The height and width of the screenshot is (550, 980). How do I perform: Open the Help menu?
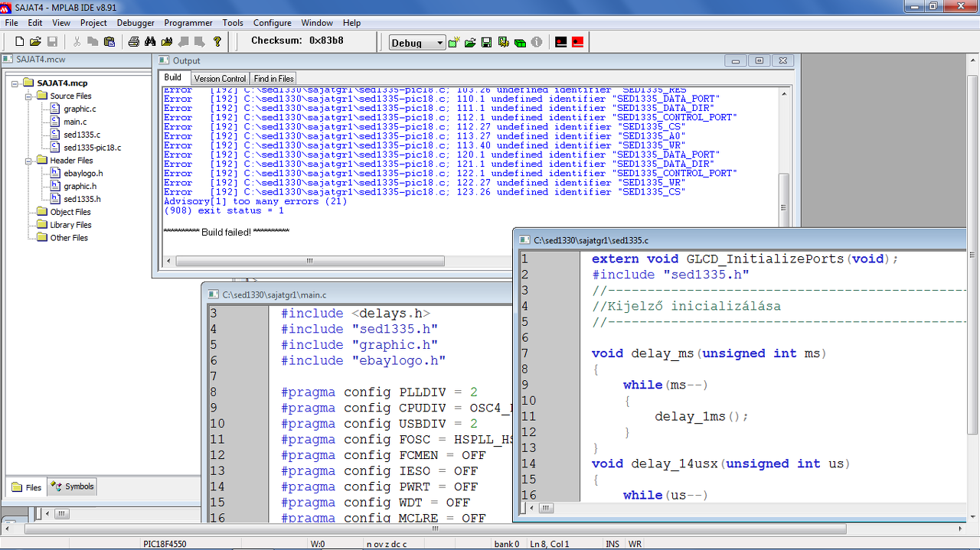(351, 23)
